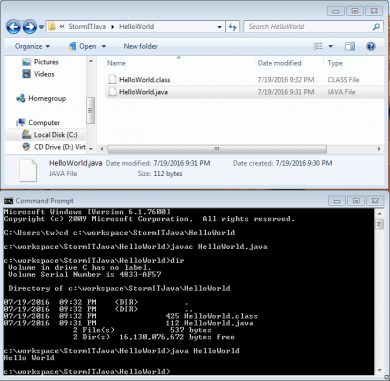Click the Open toolbar button
390x381 pixels.
click(82, 46)
